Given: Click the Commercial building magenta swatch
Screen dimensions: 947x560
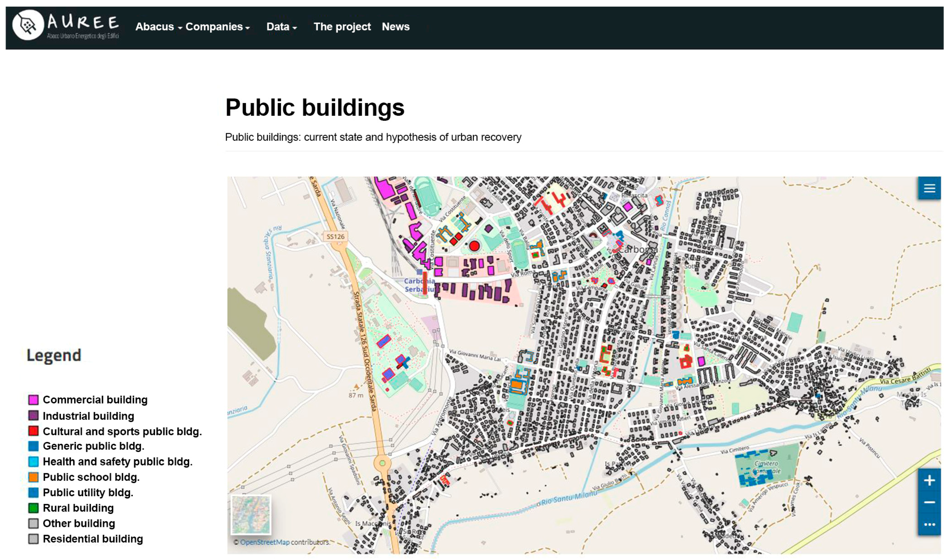Looking at the screenshot, I should [x=33, y=400].
